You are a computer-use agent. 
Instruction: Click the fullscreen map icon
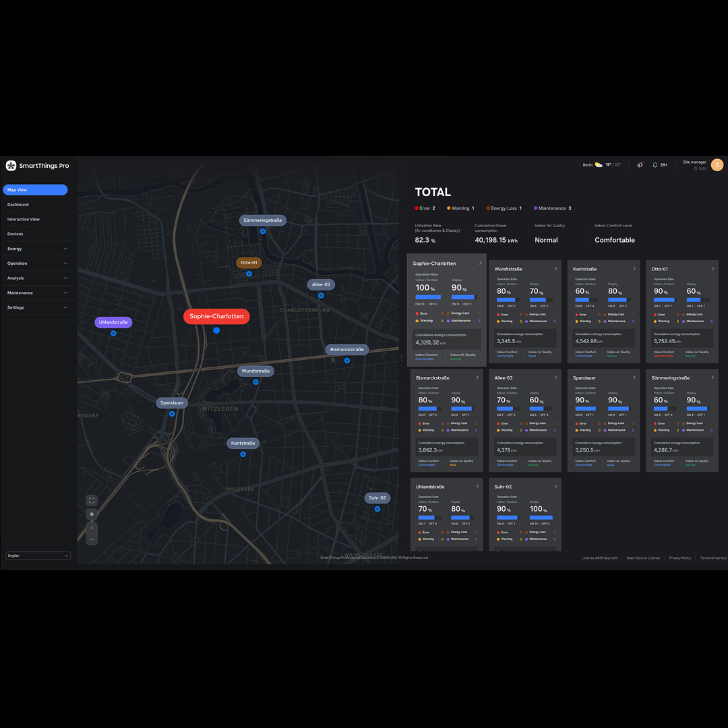pos(92,500)
